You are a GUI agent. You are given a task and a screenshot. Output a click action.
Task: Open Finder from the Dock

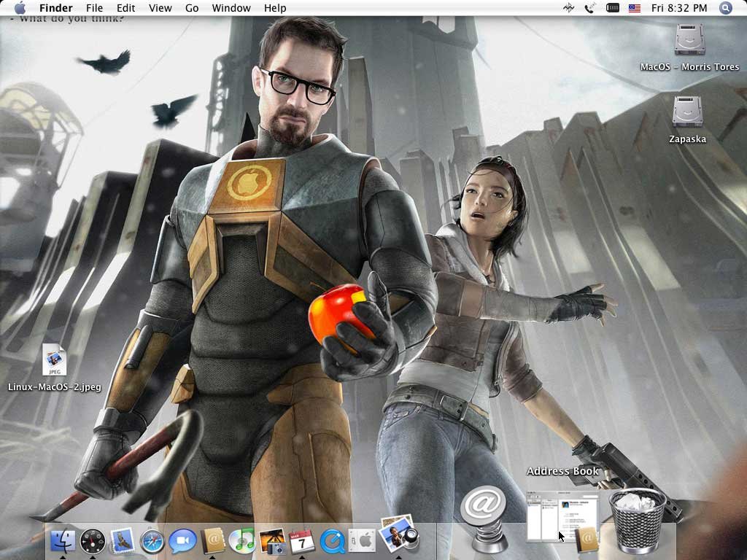(x=63, y=541)
